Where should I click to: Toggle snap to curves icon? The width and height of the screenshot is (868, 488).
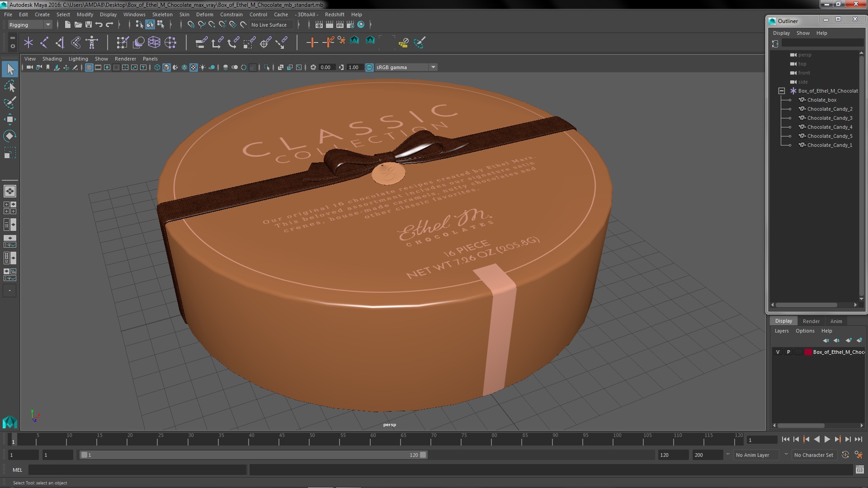[202, 25]
